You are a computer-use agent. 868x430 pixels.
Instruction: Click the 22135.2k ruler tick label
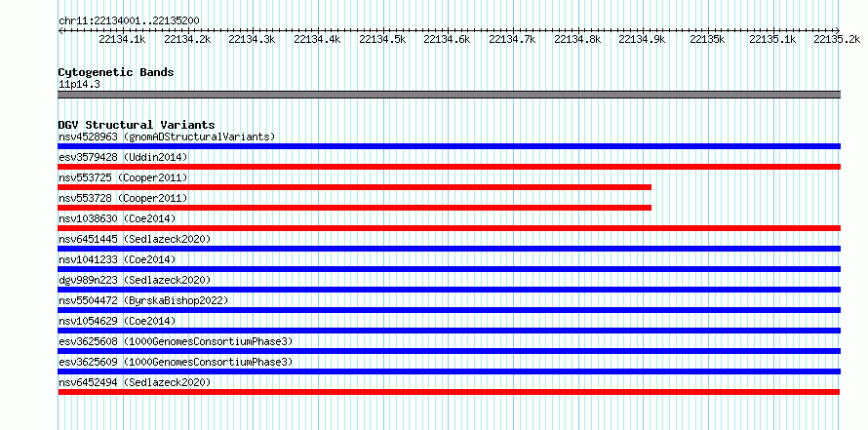837,39
